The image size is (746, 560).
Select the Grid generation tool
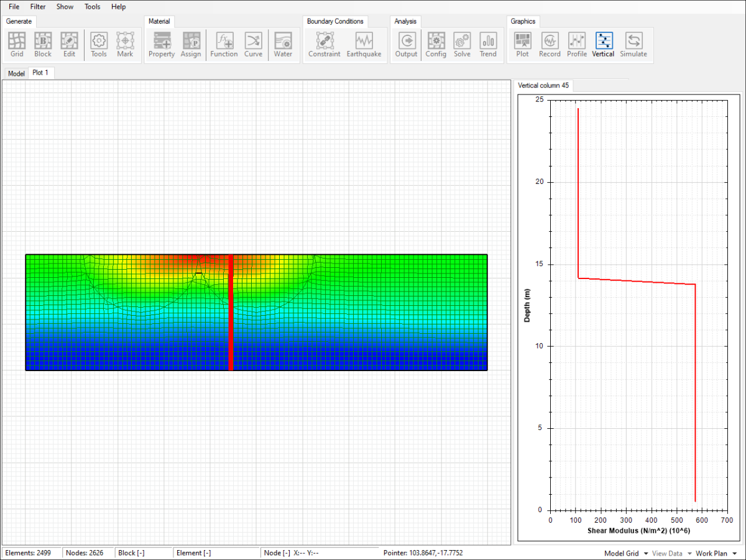coord(17,45)
